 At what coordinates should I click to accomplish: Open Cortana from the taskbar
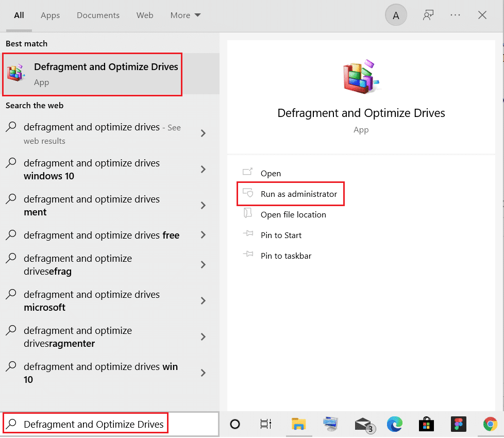235,424
